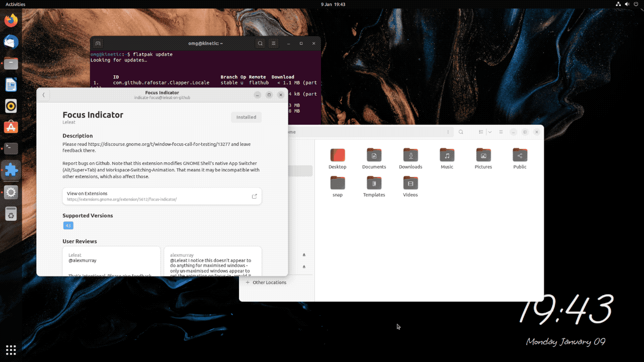Click the network icon in the top bar

click(618, 4)
